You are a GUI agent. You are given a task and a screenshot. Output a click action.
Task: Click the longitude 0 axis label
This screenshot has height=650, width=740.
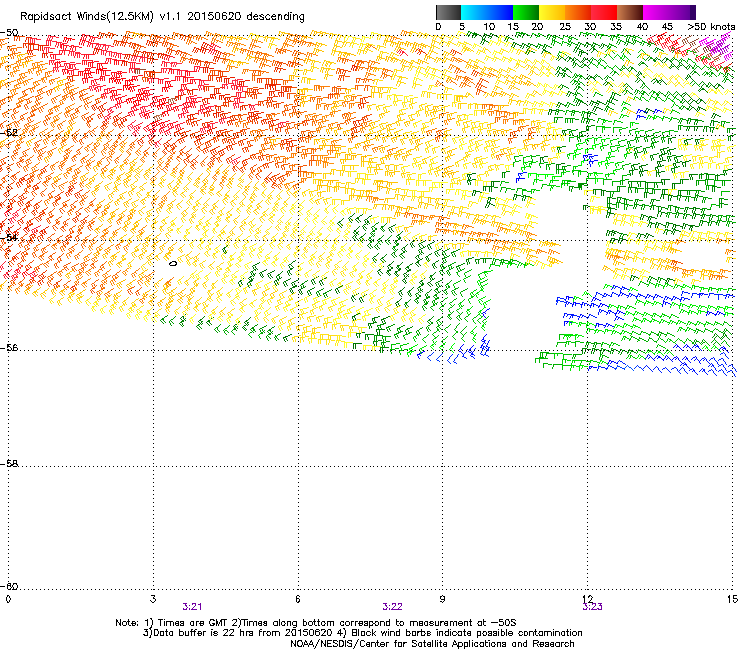[x=8, y=599]
